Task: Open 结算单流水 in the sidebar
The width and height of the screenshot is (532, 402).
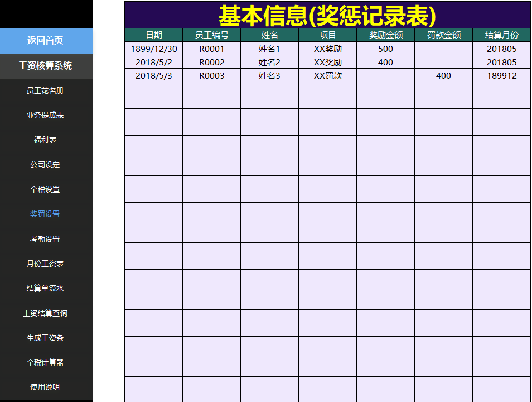Action: click(46, 288)
